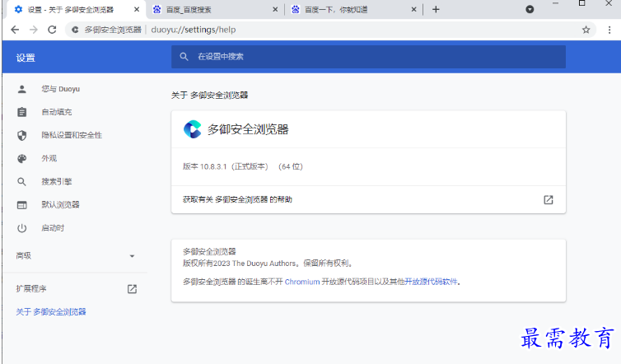Open the Chromium link

click(302, 282)
